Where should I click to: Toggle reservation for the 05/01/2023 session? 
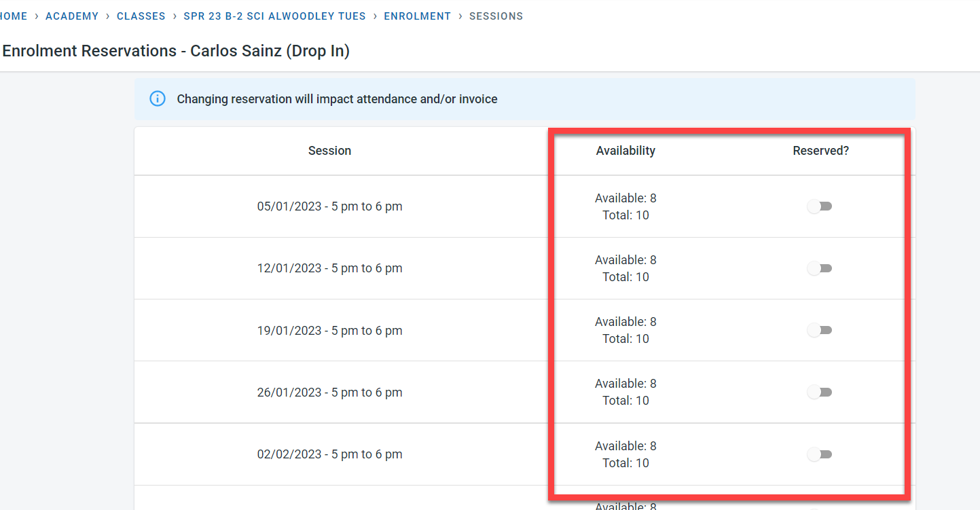coord(820,206)
